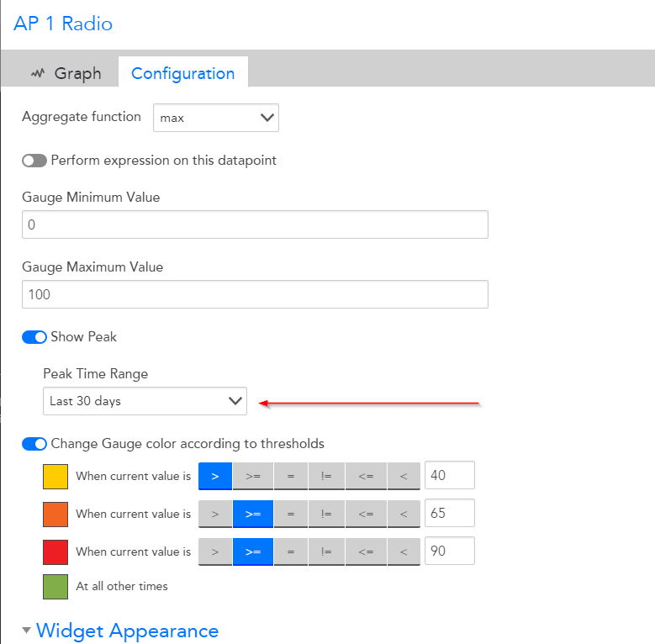
Task: Switch to the Graph tab
Action: (x=66, y=73)
